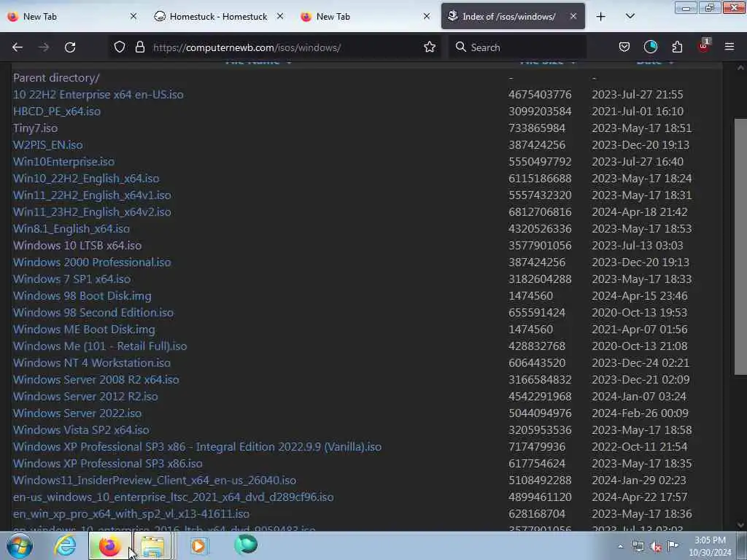Click Windows 98 Boot Disk.img link
Image resolution: width=747 pixels, height=560 pixels.
(x=82, y=296)
